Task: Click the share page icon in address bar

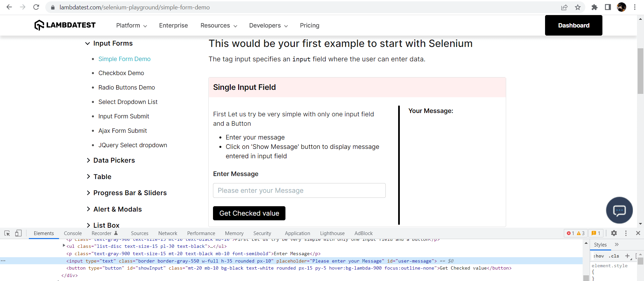Action: point(564,7)
